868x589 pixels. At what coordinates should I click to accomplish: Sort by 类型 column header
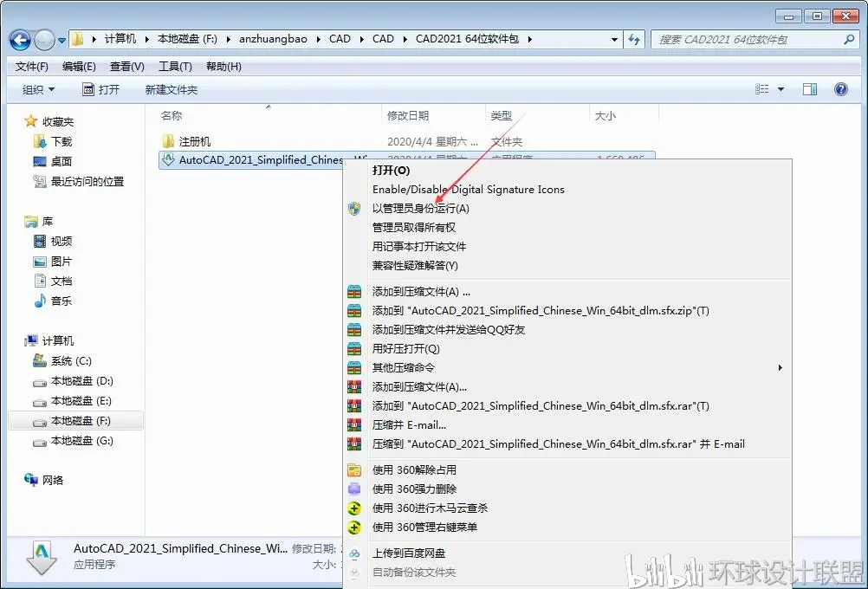click(x=501, y=116)
